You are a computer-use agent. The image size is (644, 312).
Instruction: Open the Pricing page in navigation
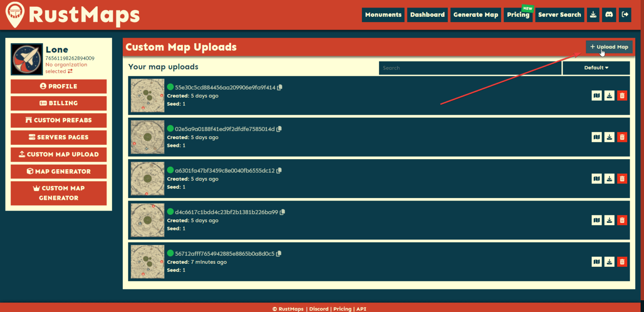point(518,15)
